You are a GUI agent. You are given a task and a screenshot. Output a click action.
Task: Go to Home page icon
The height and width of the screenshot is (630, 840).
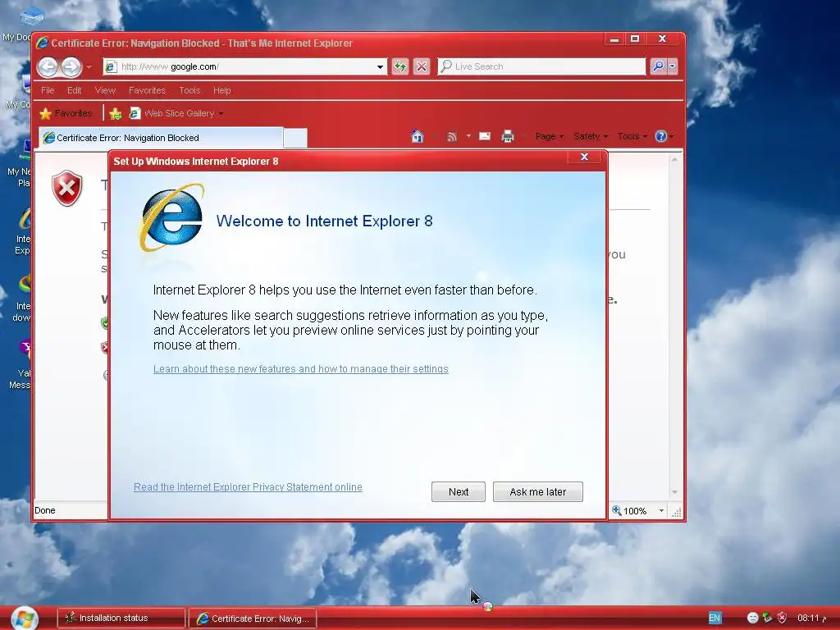[418, 137]
